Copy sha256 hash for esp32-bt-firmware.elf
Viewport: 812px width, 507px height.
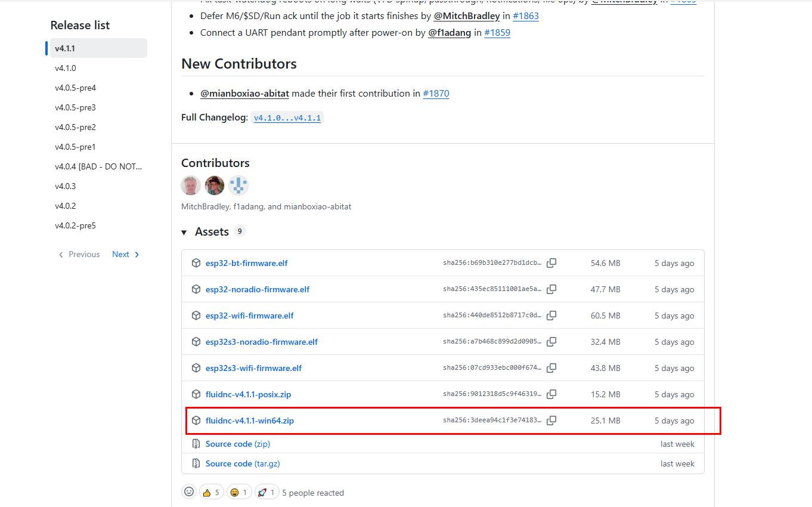coord(551,263)
